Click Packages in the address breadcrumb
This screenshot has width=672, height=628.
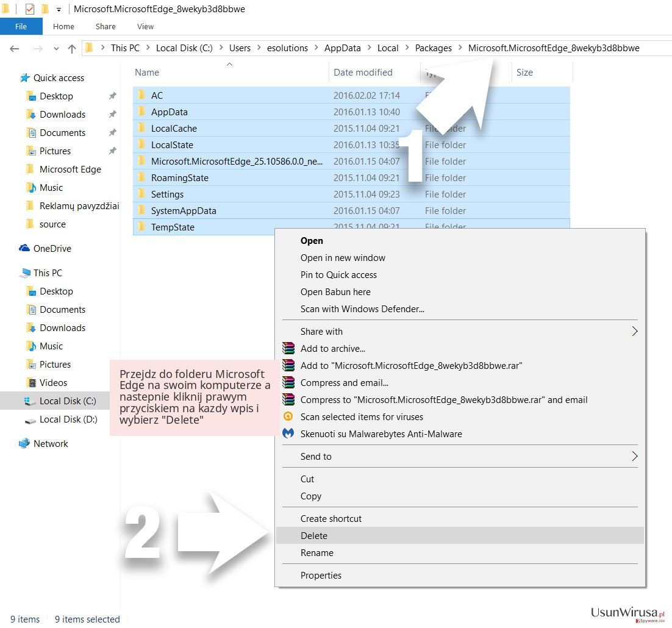point(434,48)
